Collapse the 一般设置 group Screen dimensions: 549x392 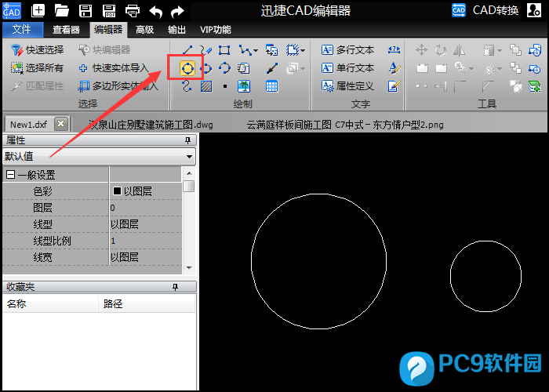pyautogui.click(x=11, y=174)
